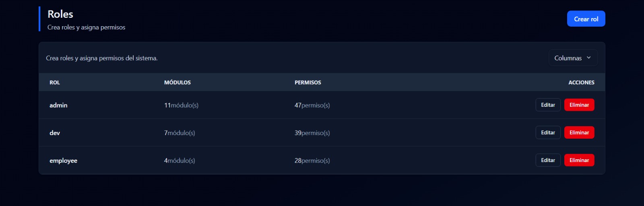Image resolution: width=644 pixels, height=206 pixels.
Task: Click the ROL column header
Action: 55,82
